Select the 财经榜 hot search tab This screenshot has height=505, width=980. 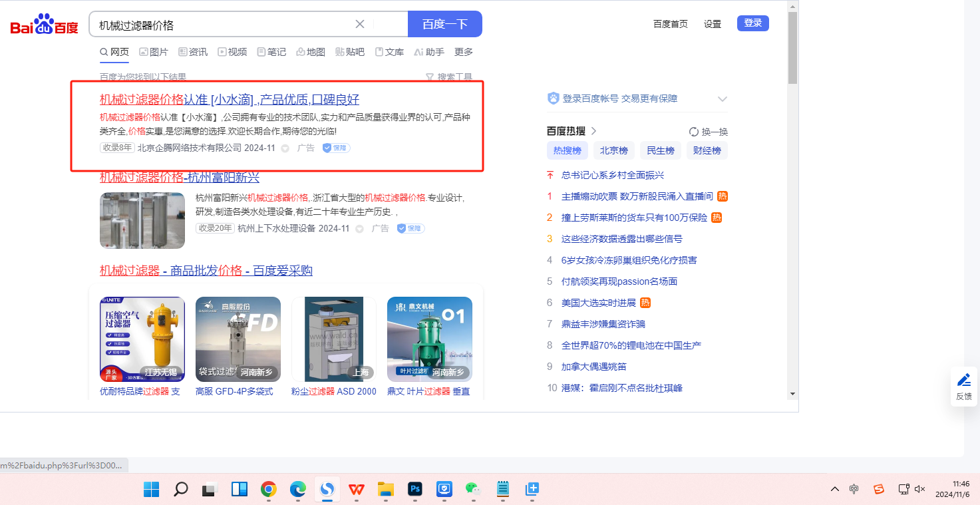(707, 150)
